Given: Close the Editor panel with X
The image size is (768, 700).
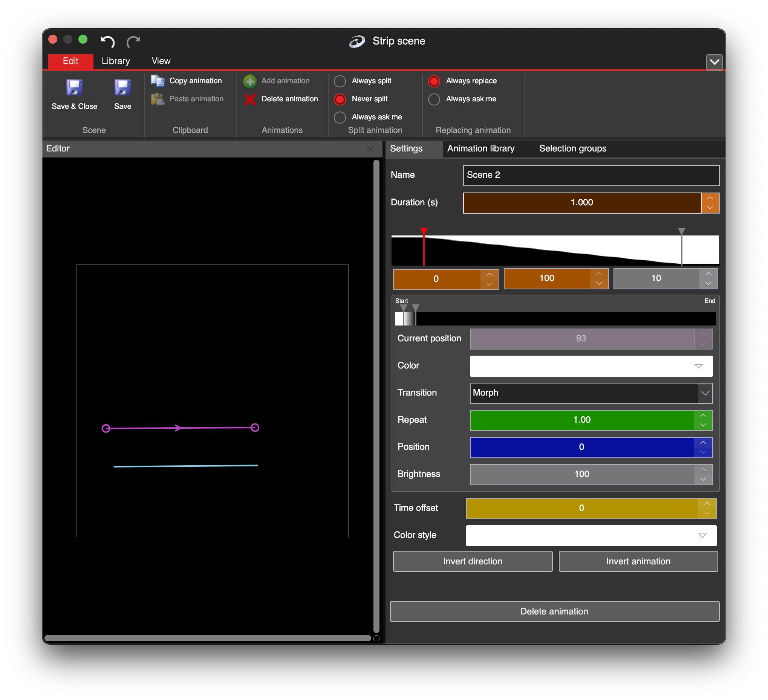Looking at the screenshot, I should point(370,149).
